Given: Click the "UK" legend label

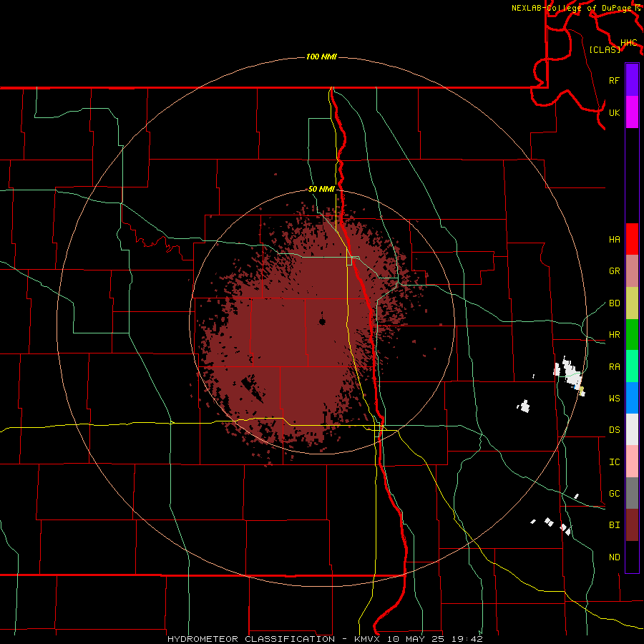Looking at the screenshot, I should pos(614,112).
